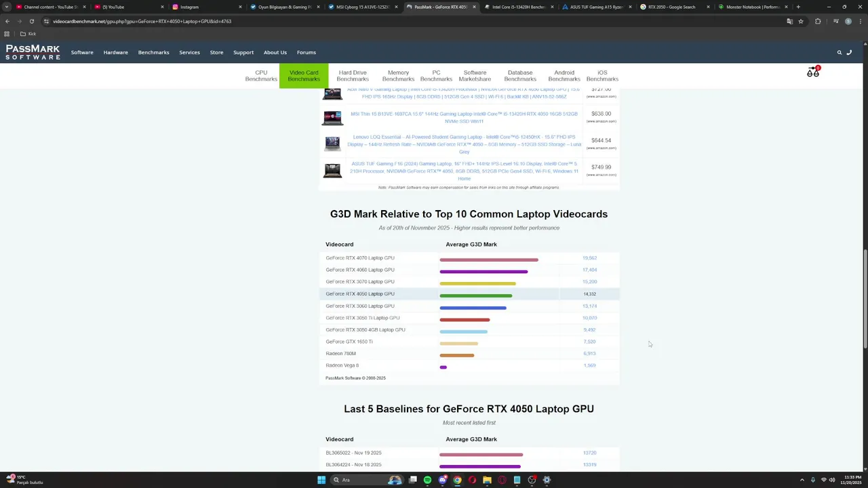Open the Store menu

pyautogui.click(x=216, y=52)
